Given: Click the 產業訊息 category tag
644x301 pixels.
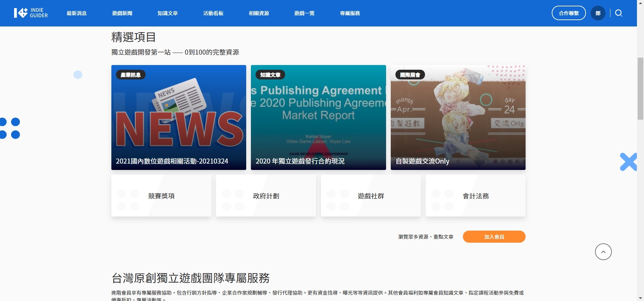Looking at the screenshot, I should pyautogui.click(x=131, y=75).
